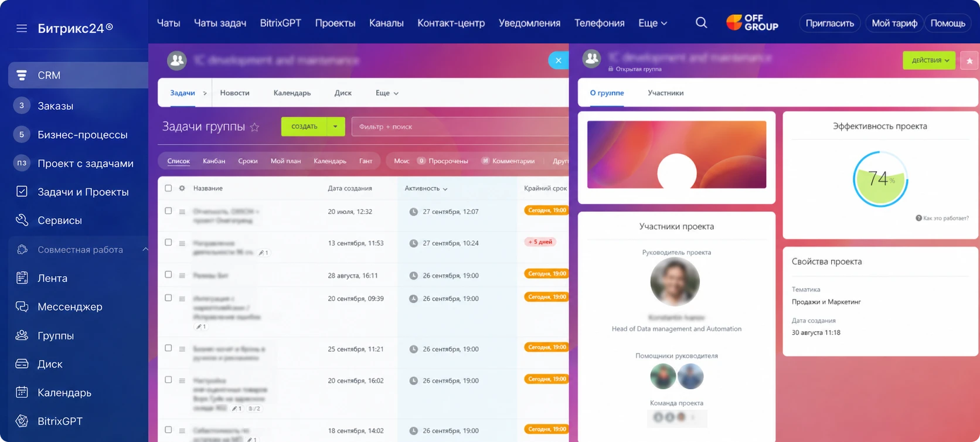Image resolution: width=980 pixels, height=442 pixels.
Task: Expand the chevron next to the Задачи tab
Action: [205, 93]
